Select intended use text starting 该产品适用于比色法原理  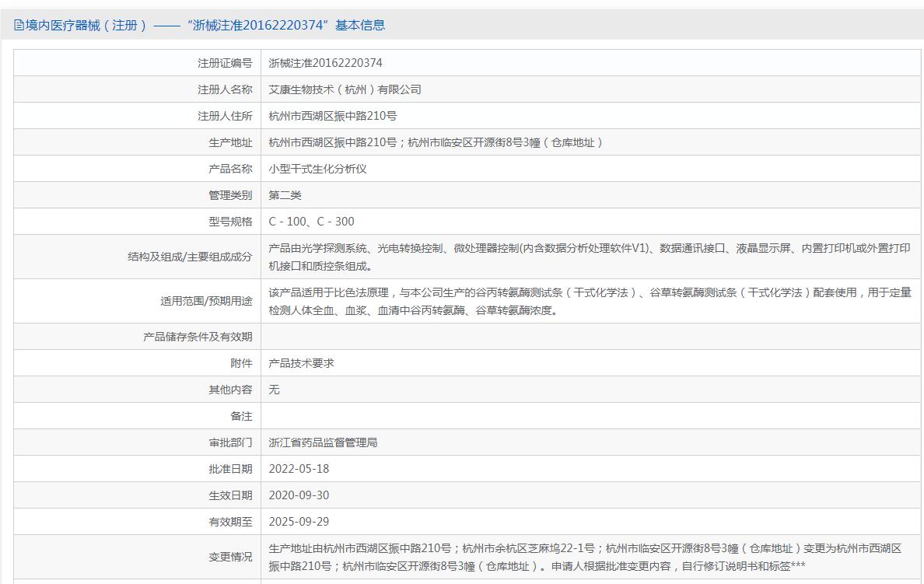(590, 301)
